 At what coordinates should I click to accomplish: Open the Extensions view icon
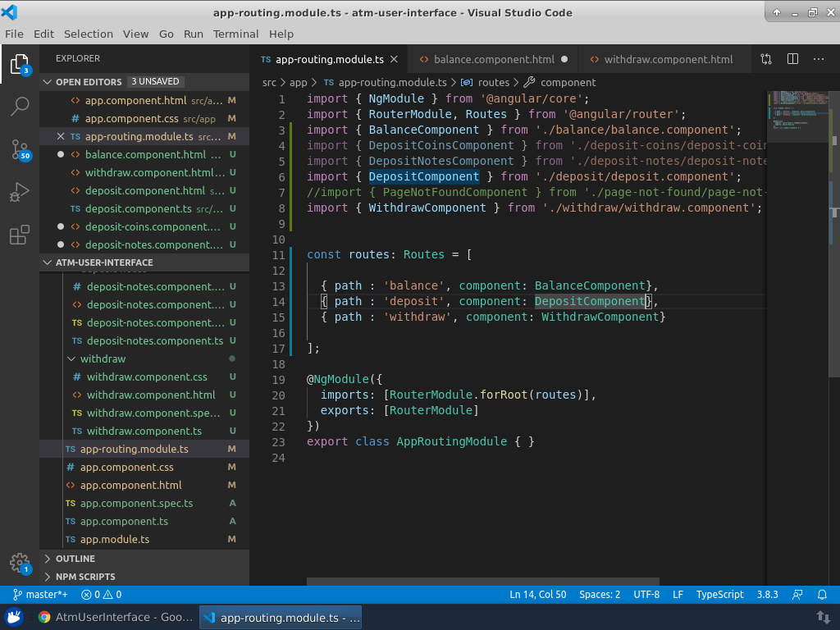coord(20,236)
